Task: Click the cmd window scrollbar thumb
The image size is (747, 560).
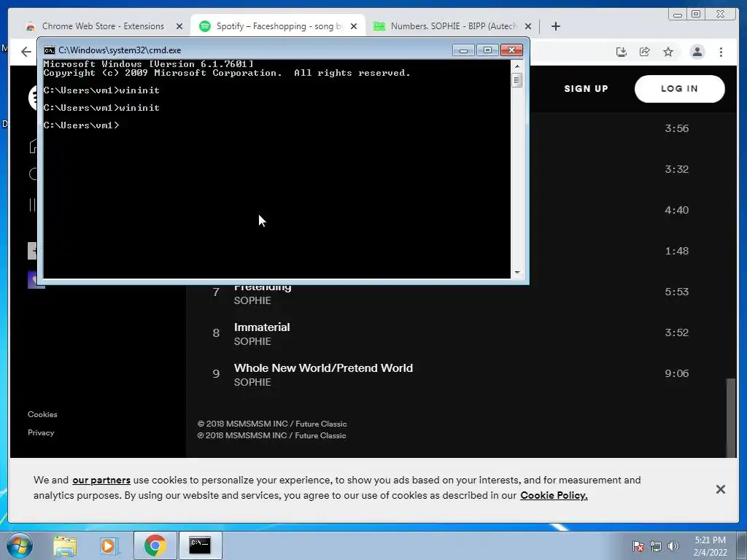Action: point(517,80)
